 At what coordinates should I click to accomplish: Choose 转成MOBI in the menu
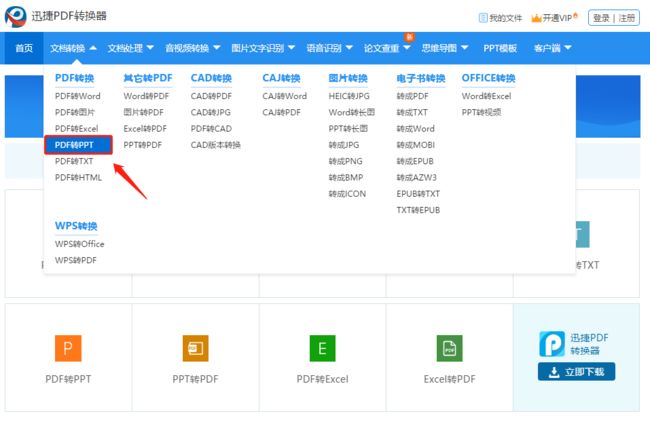coord(415,145)
